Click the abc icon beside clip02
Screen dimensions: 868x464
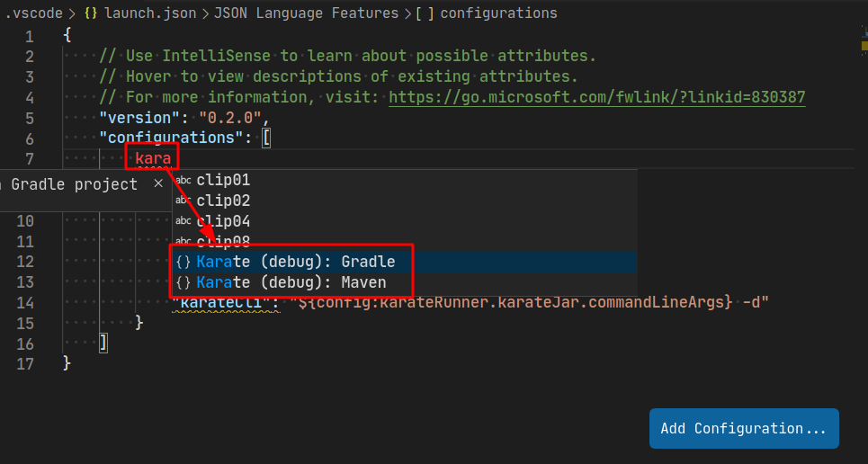pyautogui.click(x=183, y=201)
